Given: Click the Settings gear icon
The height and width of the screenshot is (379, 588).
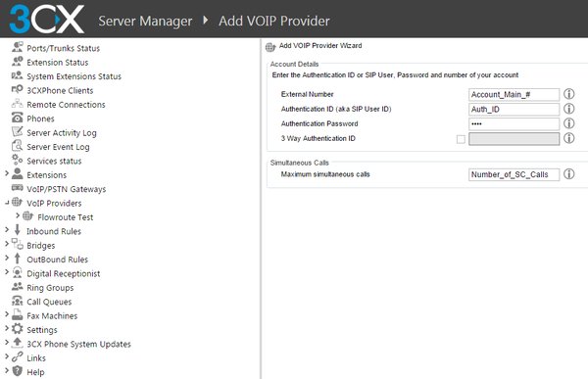Looking at the screenshot, I should coord(18,329).
